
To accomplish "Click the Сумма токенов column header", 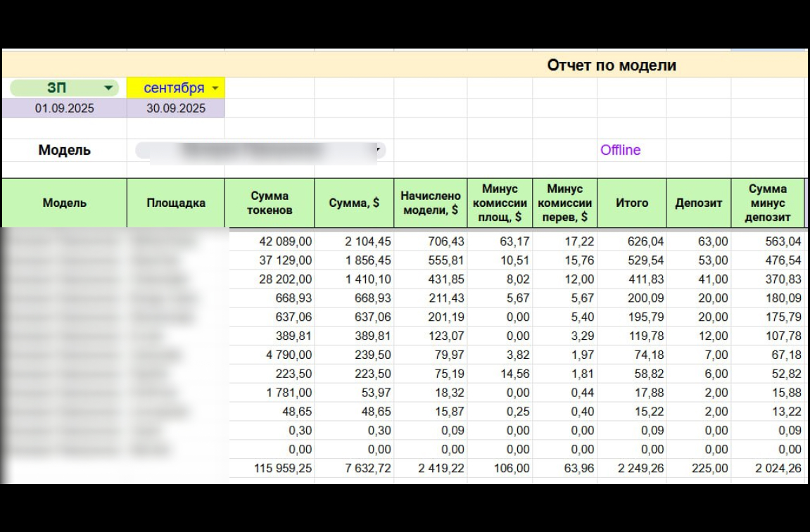I will pyautogui.click(x=270, y=203).
